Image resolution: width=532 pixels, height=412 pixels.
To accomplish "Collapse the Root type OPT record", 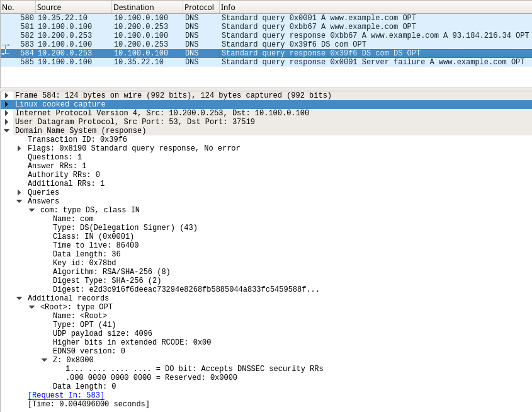I will pyautogui.click(x=31, y=307).
